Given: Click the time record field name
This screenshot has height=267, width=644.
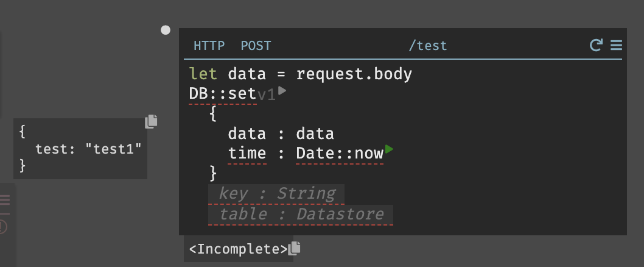Looking at the screenshot, I should (x=247, y=154).
